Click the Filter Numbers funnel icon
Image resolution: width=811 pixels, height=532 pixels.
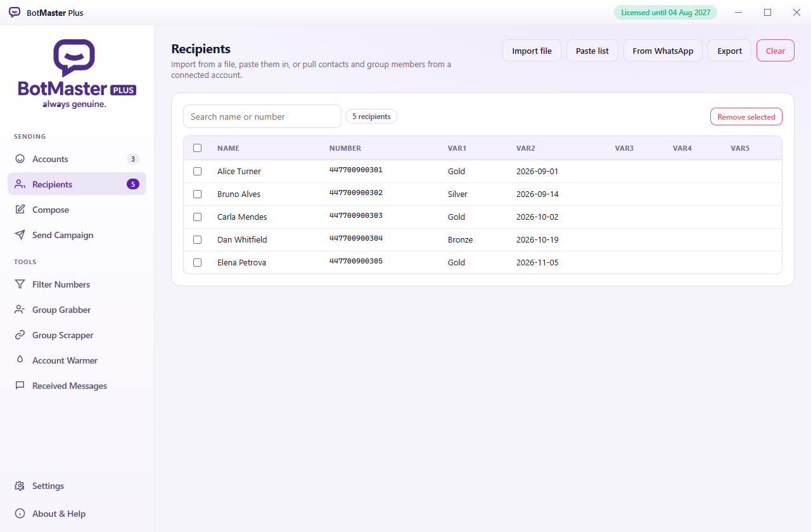click(20, 284)
